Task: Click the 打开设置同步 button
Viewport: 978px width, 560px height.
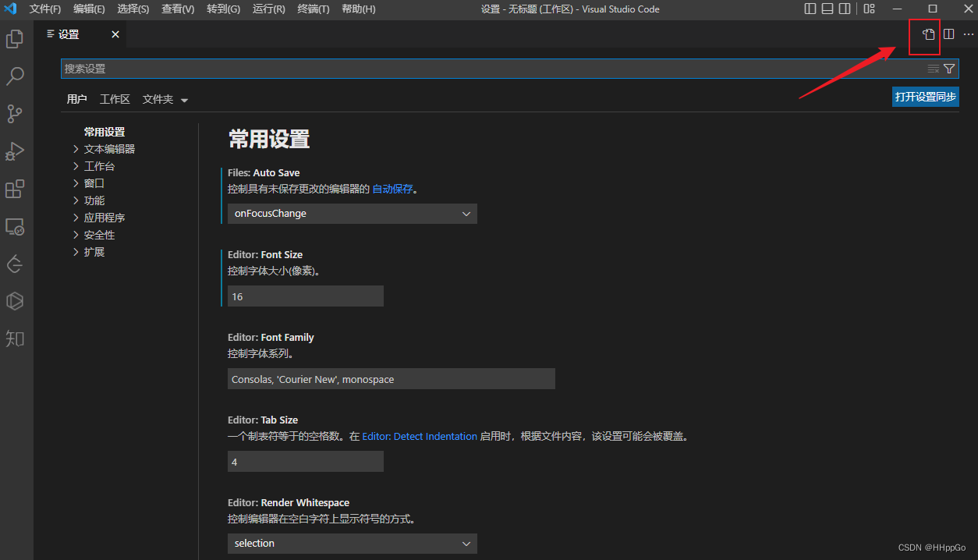Action: click(925, 97)
